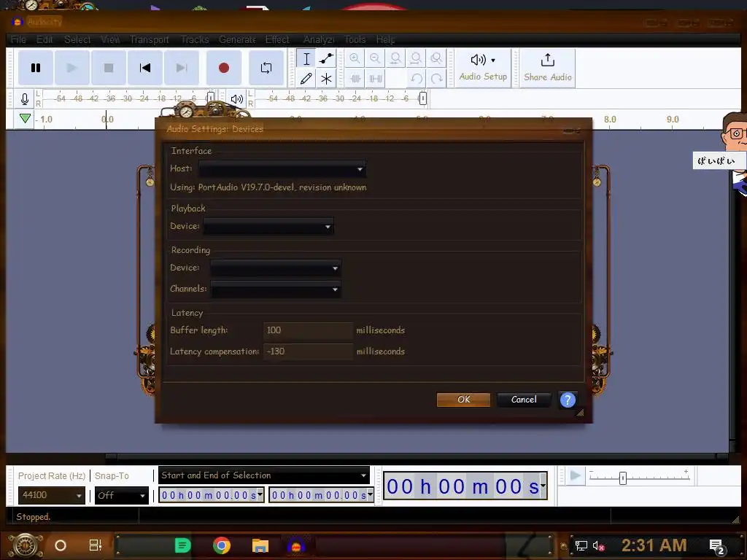Image resolution: width=747 pixels, height=560 pixels.
Task: Click the Cortana circle icon in taskbar
Action: 61,545
